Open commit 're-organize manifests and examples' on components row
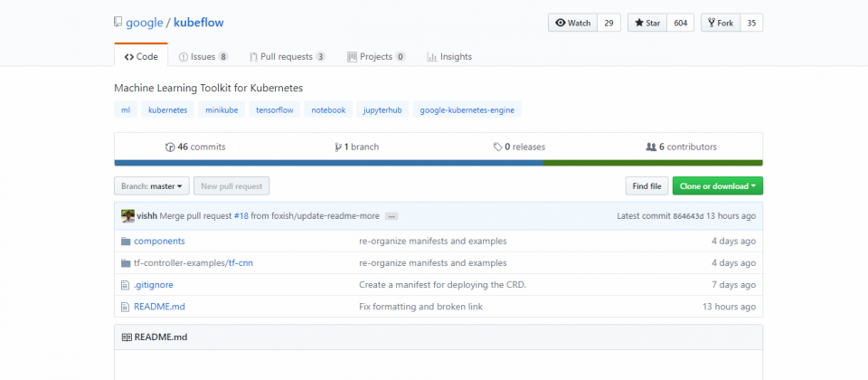 (x=433, y=242)
